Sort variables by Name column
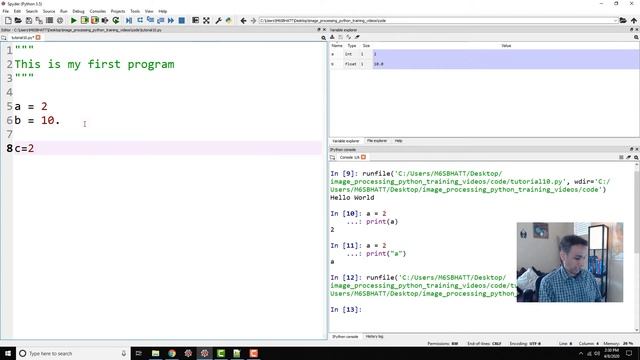 (337, 46)
